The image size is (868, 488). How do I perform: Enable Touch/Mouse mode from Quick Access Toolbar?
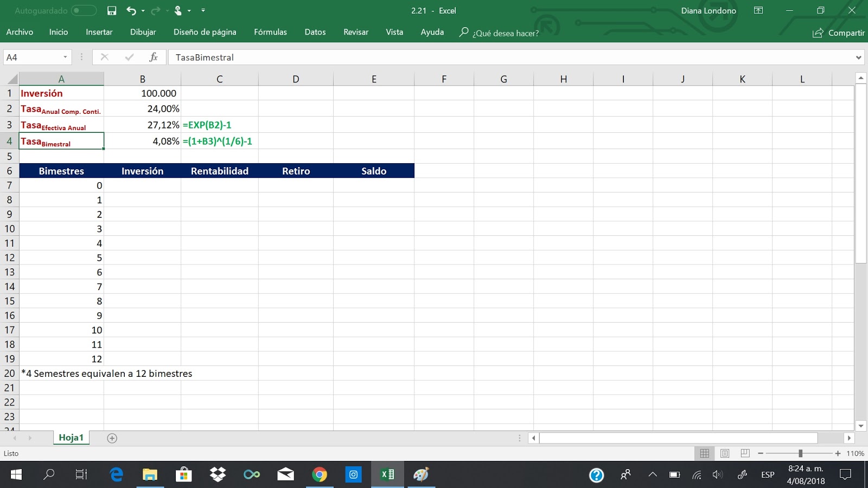tap(179, 10)
